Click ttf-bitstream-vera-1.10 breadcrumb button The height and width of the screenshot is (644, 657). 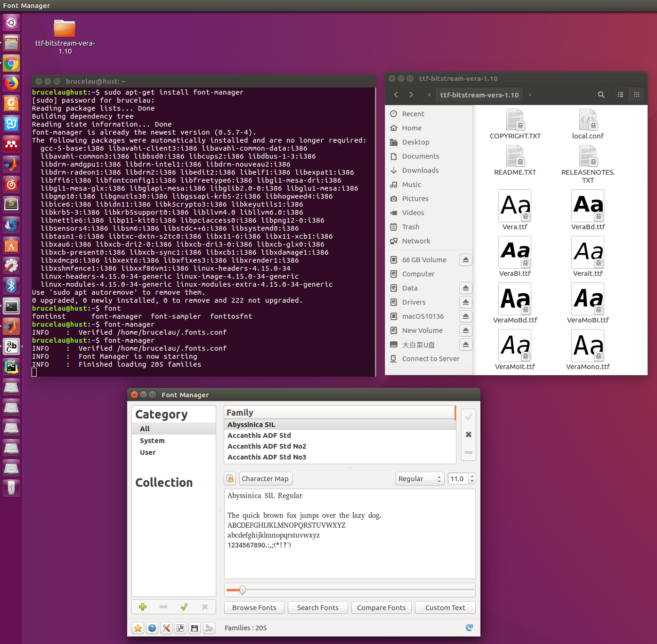pyautogui.click(x=479, y=95)
